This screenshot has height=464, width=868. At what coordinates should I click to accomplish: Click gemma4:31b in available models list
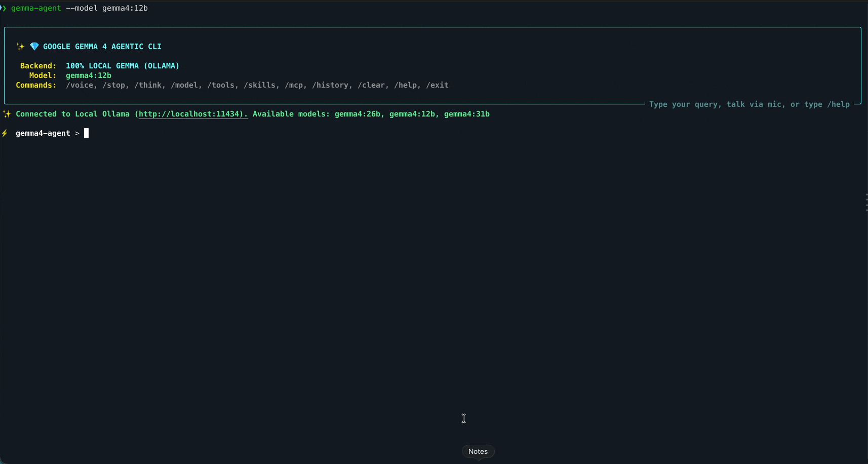(467, 114)
